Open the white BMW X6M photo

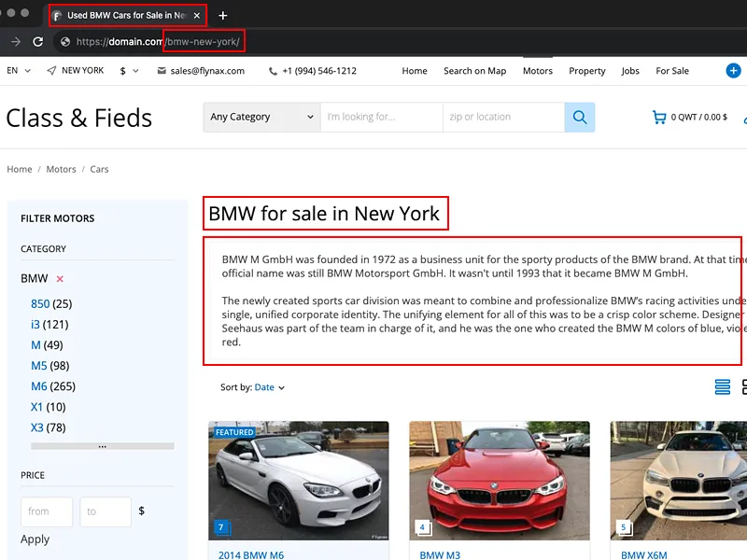point(679,481)
